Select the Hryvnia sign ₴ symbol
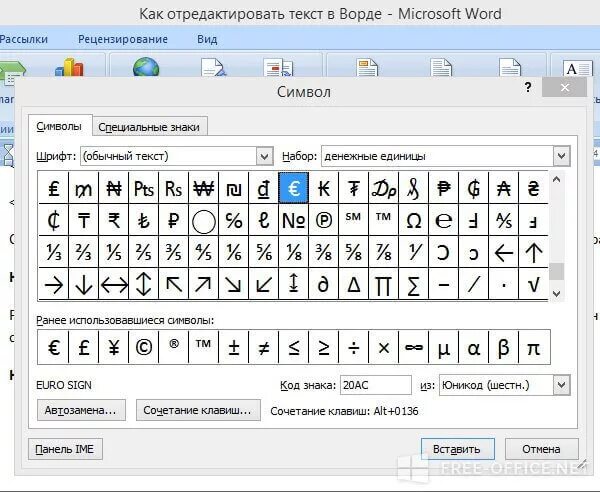 click(533, 188)
